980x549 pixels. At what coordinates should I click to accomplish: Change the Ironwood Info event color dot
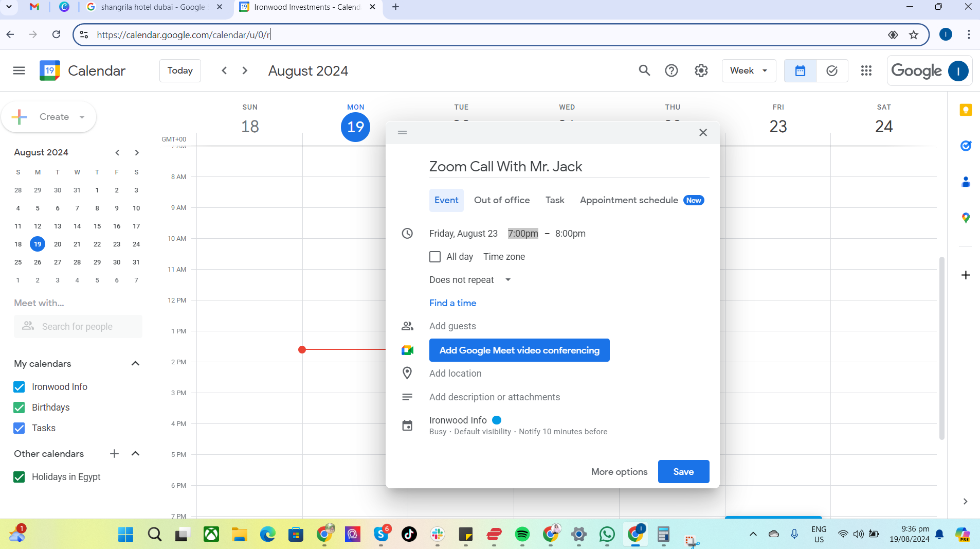pos(497,420)
